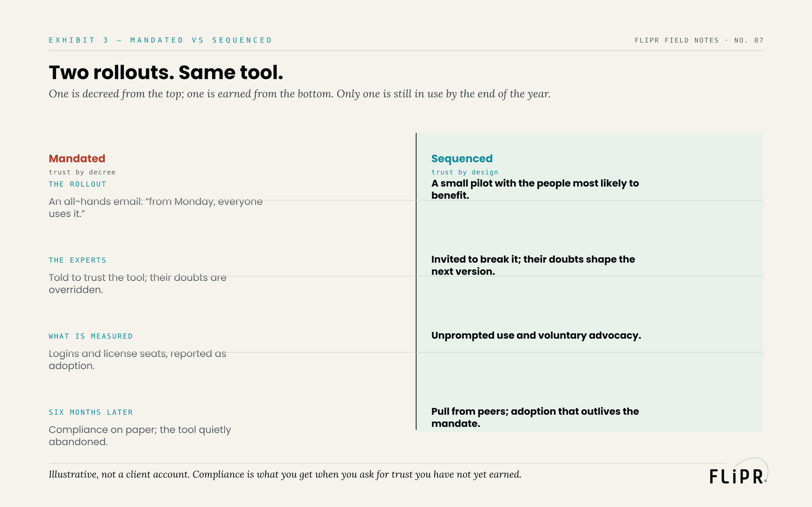Click the 'small pilot' sequenced text
This screenshot has height=507, width=812.
click(535, 189)
